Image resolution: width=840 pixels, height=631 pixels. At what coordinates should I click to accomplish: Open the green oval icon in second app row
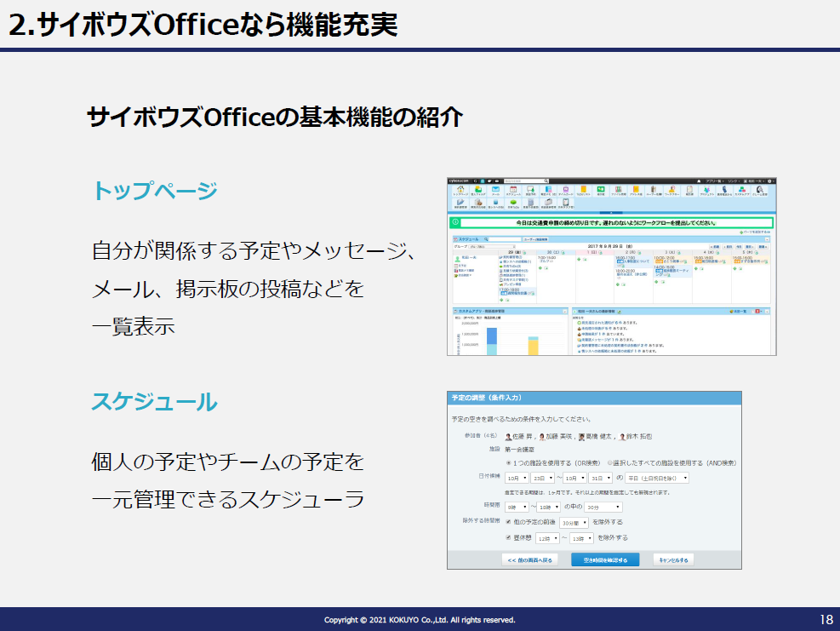pos(513,202)
